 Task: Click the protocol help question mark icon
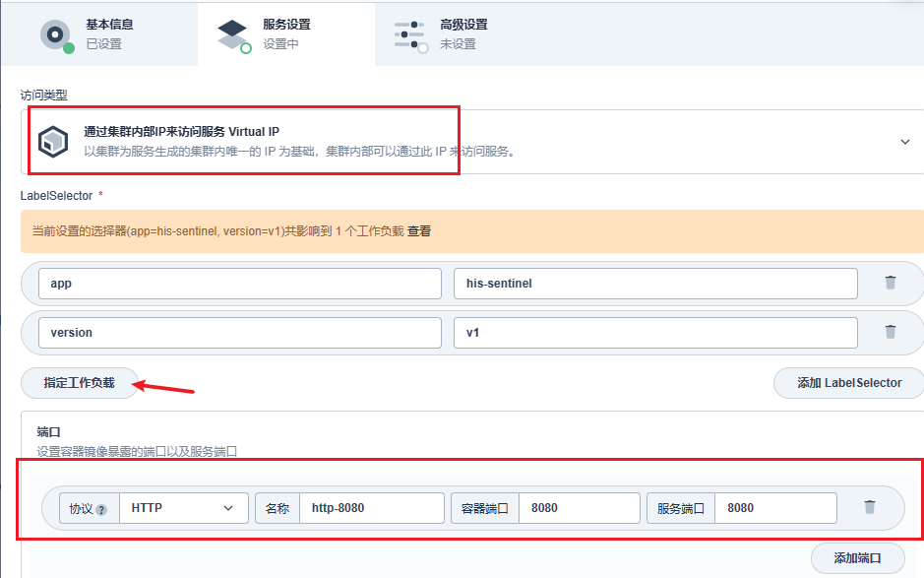pos(101,509)
